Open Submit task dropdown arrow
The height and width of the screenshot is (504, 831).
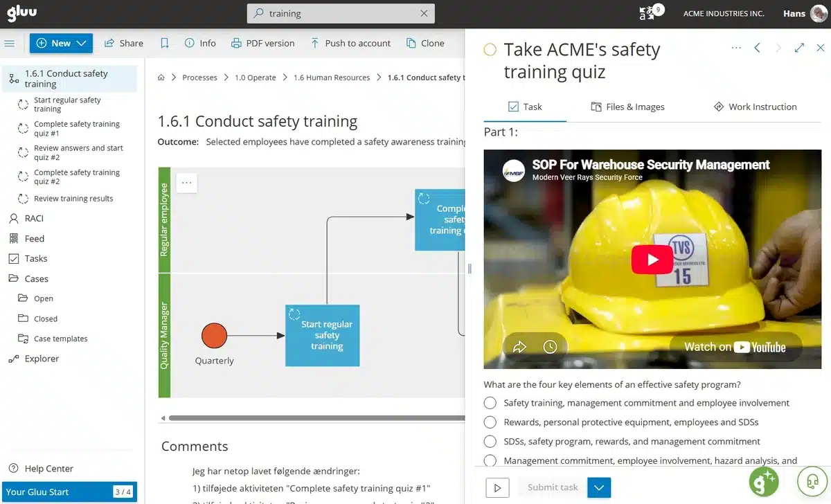coord(599,487)
